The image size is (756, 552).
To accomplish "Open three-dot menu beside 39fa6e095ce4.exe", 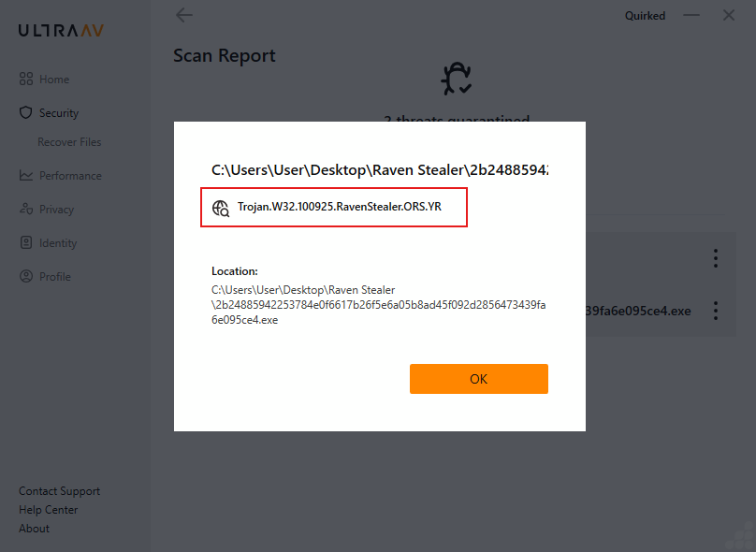I will [715, 311].
